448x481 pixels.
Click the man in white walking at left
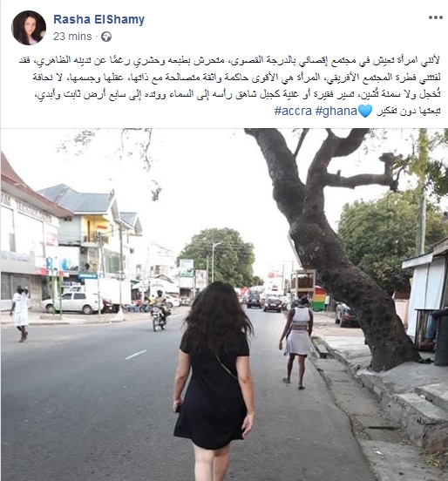20,314
